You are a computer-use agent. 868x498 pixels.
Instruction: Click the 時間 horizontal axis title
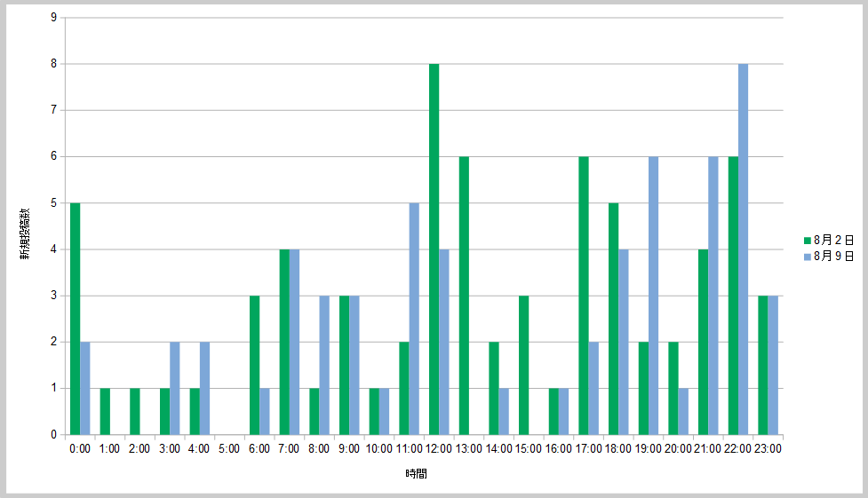(416, 474)
